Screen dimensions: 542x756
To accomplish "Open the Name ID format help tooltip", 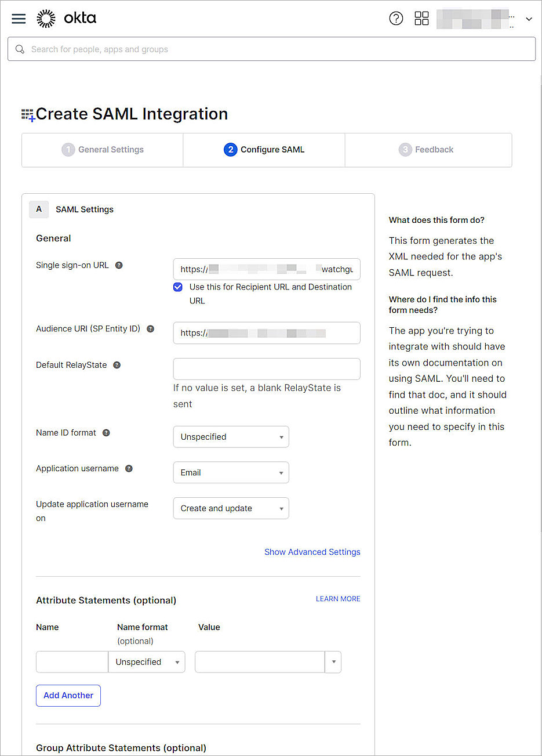I will pyautogui.click(x=106, y=432).
